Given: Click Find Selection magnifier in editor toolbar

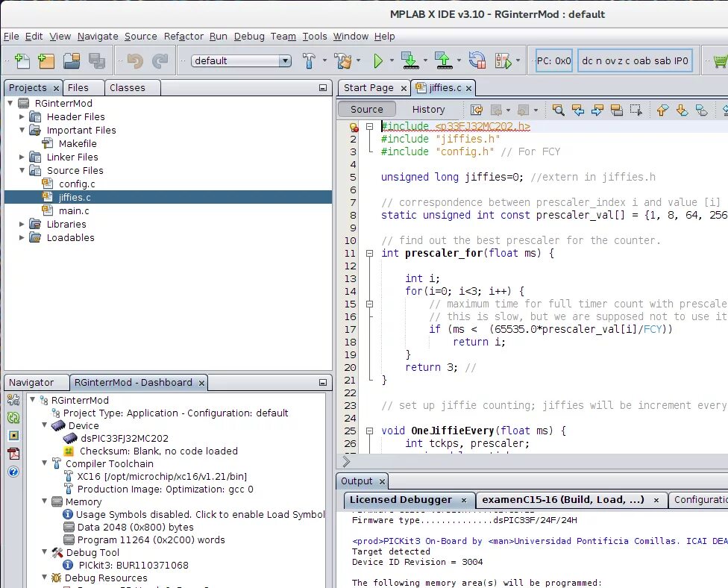Looking at the screenshot, I should click(x=558, y=110).
